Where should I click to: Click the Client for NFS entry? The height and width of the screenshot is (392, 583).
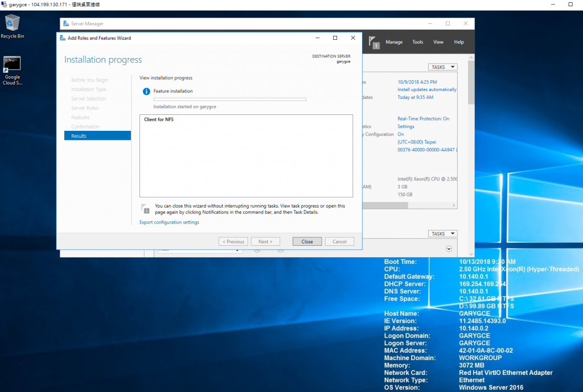[x=159, y=119]
